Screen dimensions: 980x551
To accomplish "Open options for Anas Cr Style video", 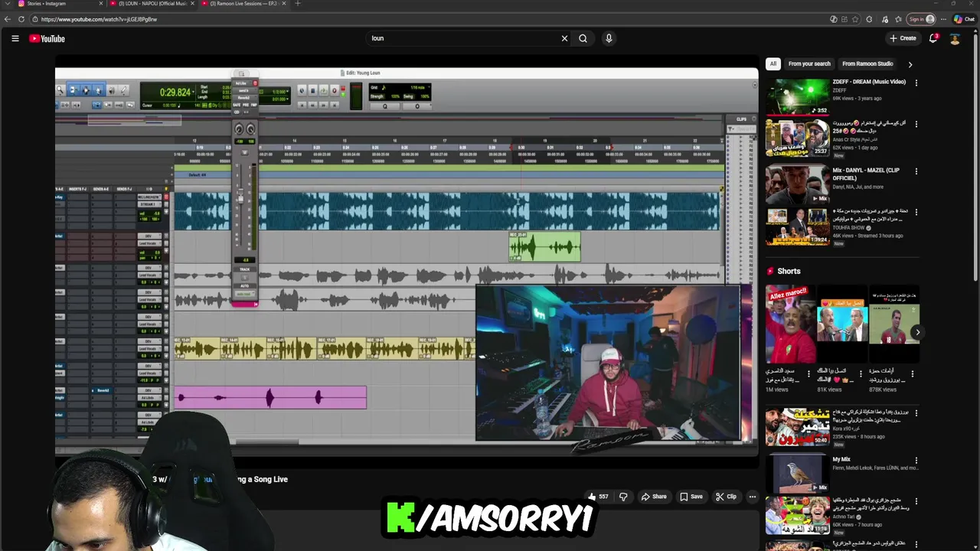I will coord(916,124).
